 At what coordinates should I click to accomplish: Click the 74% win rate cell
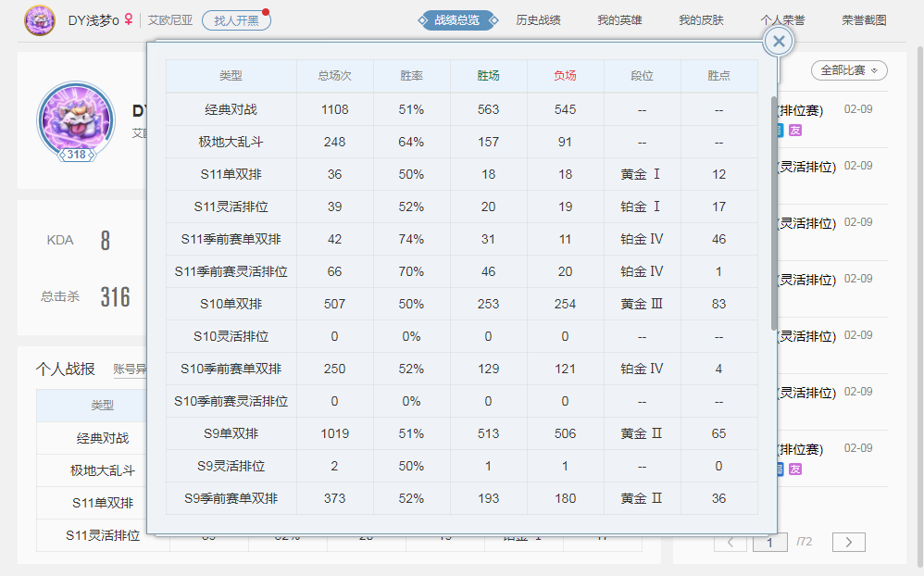coord(411,239)
